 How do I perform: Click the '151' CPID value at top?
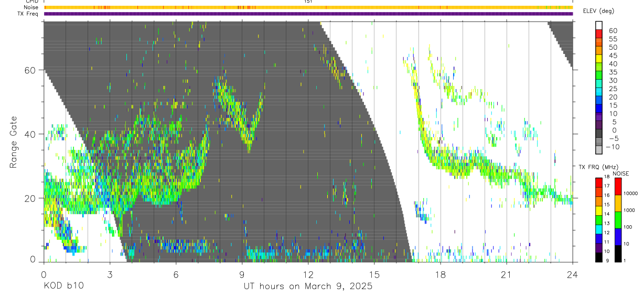[x=308, y=2]
